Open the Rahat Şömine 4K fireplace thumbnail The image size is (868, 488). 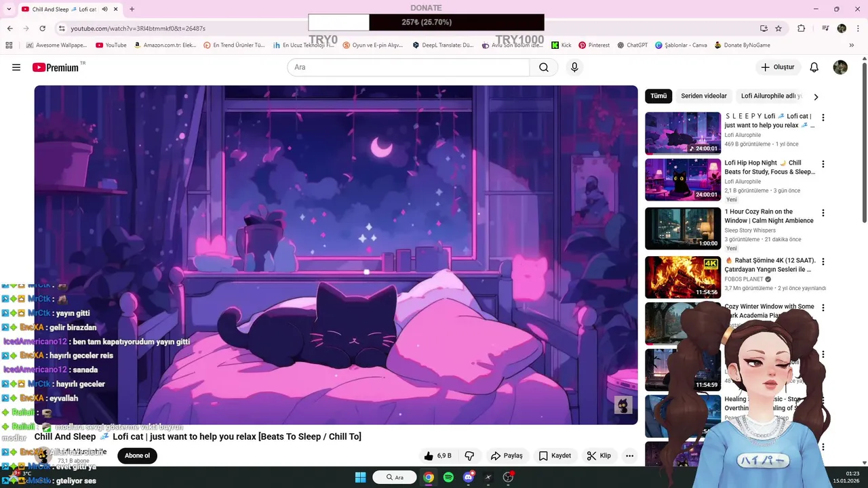point(683,277)
